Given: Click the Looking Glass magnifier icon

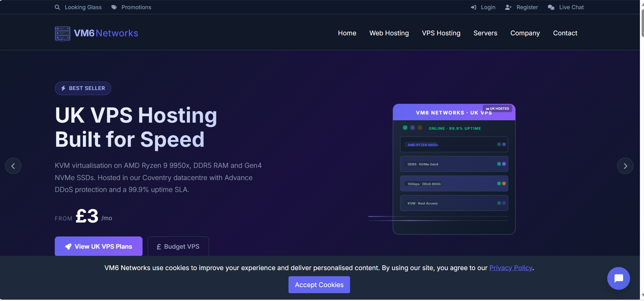Looking at the screenshot, I should click(x=57, y=7).
